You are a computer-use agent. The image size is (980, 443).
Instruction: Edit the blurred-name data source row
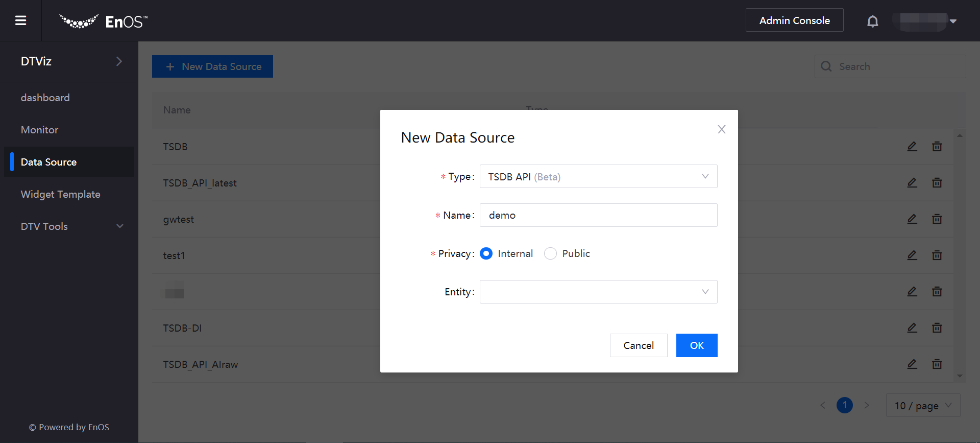(x=912, y=291)
